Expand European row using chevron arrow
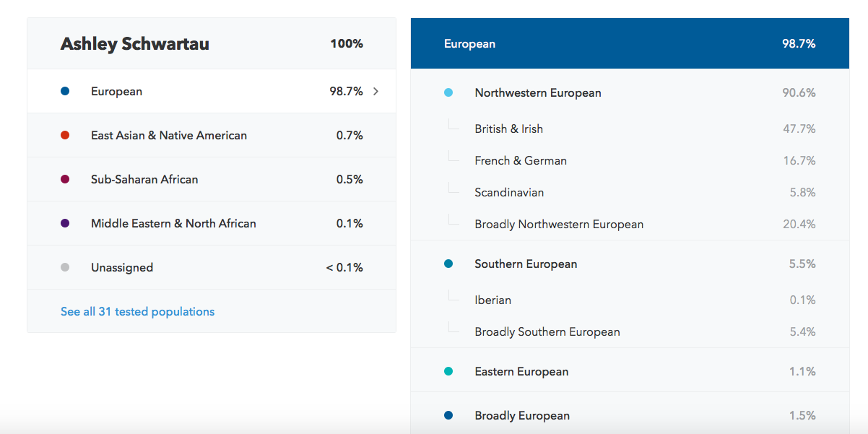Viewport: 868px width, 434px height. 376,92
